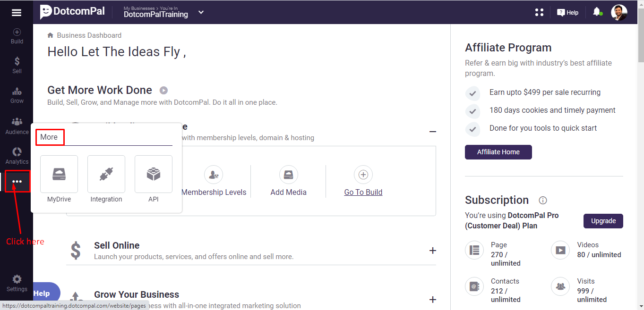Screen dimensions: 644x310
Task: Open the Build sidebar item
Action: [x=17, y=36]
